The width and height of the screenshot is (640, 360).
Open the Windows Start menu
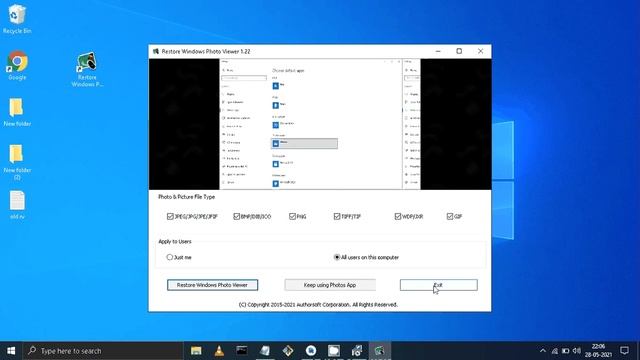tap(11, 351)
